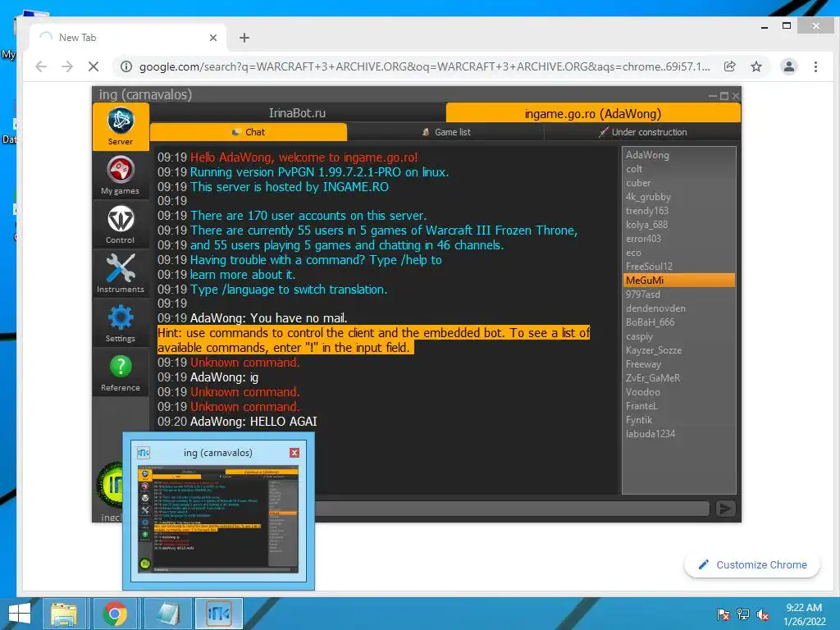840x630 pixels.
Task: Open the network tray icon
Action: click(743, 614)
